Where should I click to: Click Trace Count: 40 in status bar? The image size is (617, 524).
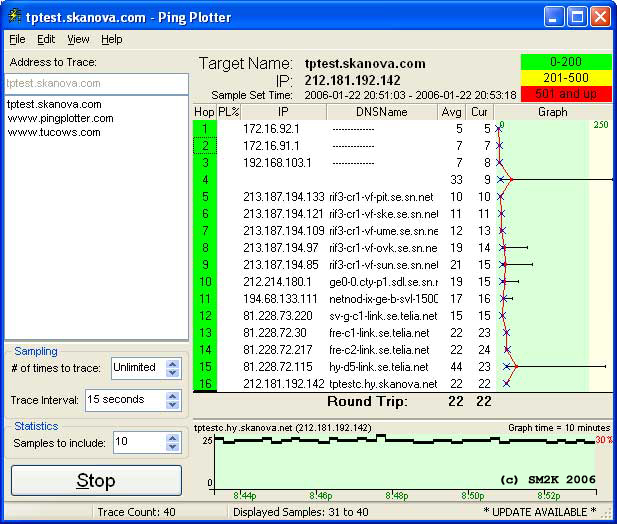[x=137, y=512]
